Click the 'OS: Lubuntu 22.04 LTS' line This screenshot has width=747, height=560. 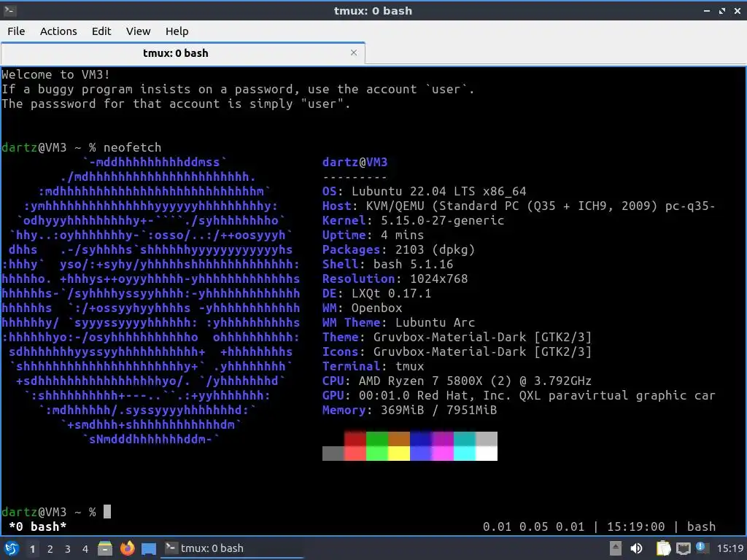424,192
